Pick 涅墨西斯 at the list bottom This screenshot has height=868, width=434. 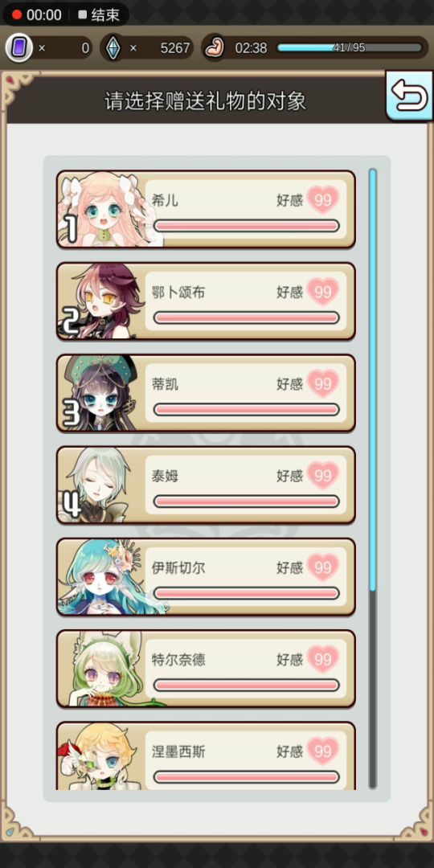[x=206, y=756]
